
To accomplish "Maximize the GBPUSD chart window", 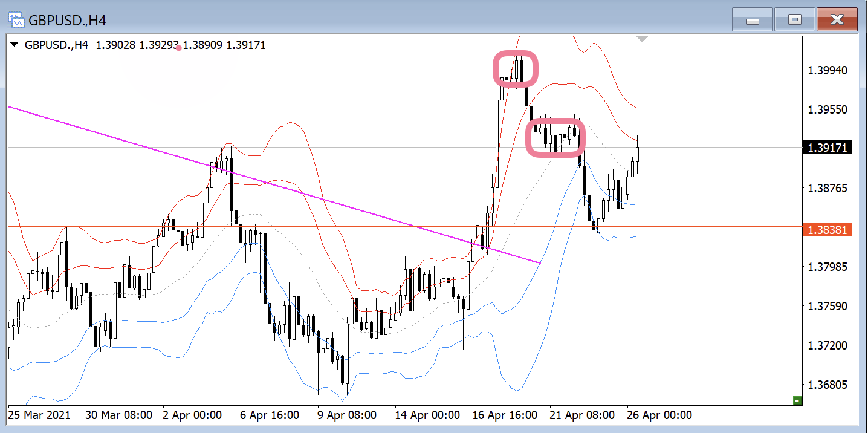I will coord(794,20).
